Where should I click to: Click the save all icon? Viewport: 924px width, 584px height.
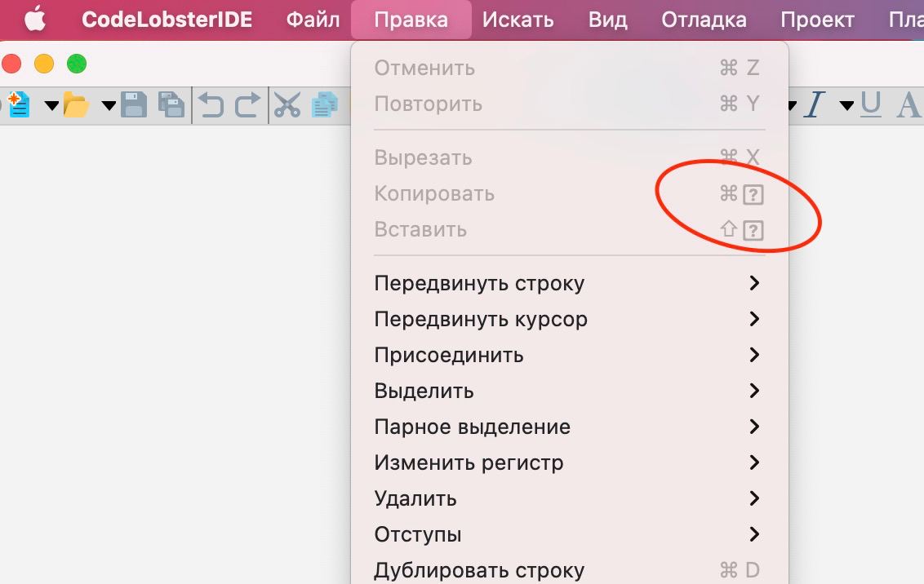171,104
